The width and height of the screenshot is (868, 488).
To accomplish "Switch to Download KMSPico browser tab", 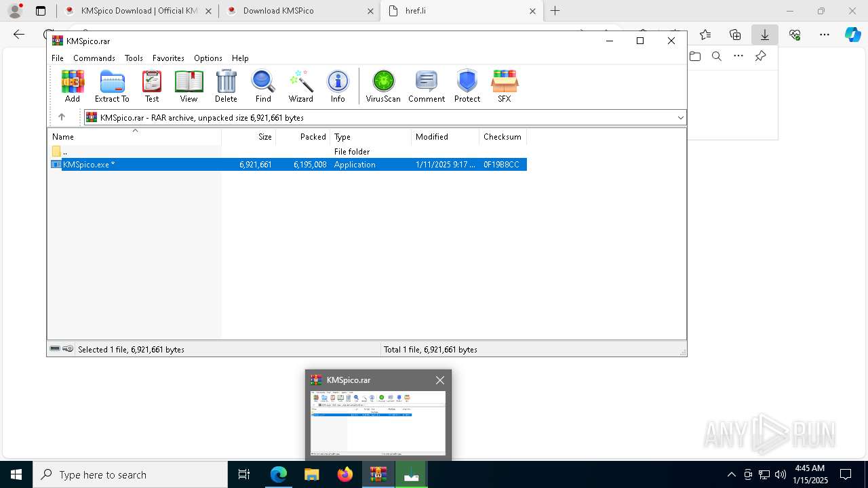I will click(300, 11).
